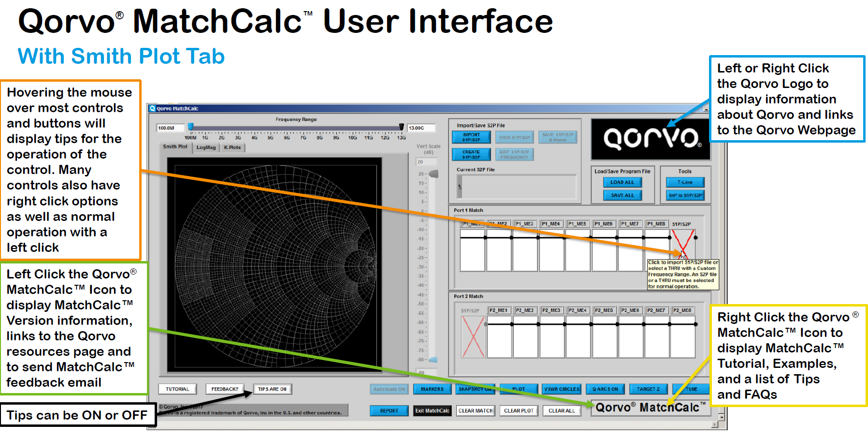Click the Vert Scale upper slider handle
The image size is (868, 438).
(x=434, y=174)
